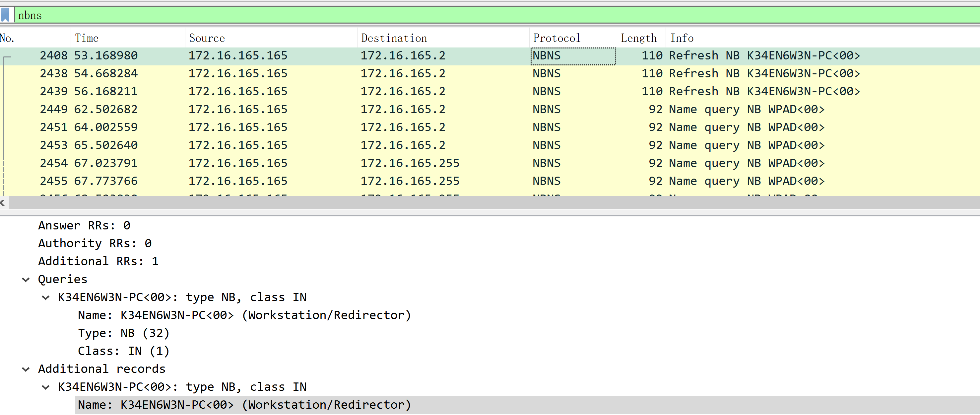Select packet 2453 at time 65.502640
Screen dimensions: 980x415
pos(490,145)
